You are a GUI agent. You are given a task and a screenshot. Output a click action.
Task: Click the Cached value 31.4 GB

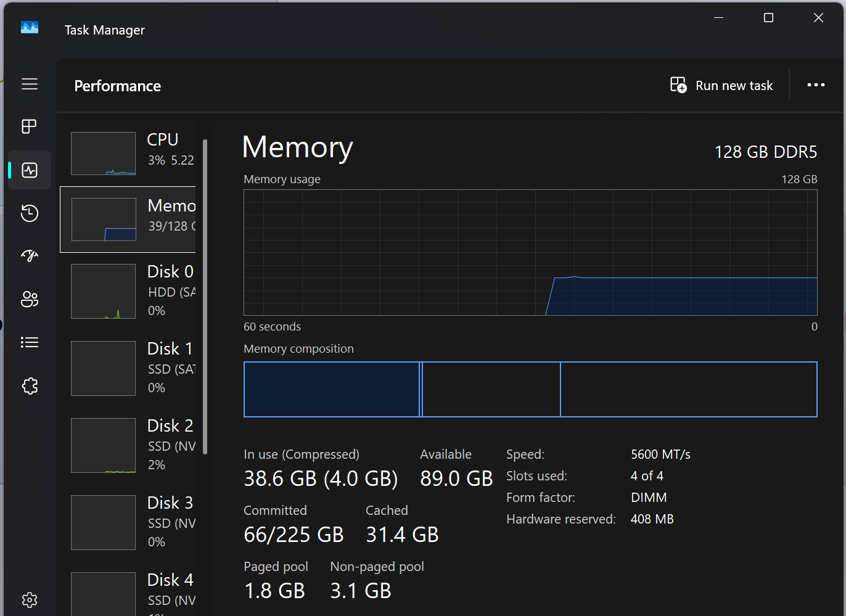pyautogui.click(x=402, y=535)
